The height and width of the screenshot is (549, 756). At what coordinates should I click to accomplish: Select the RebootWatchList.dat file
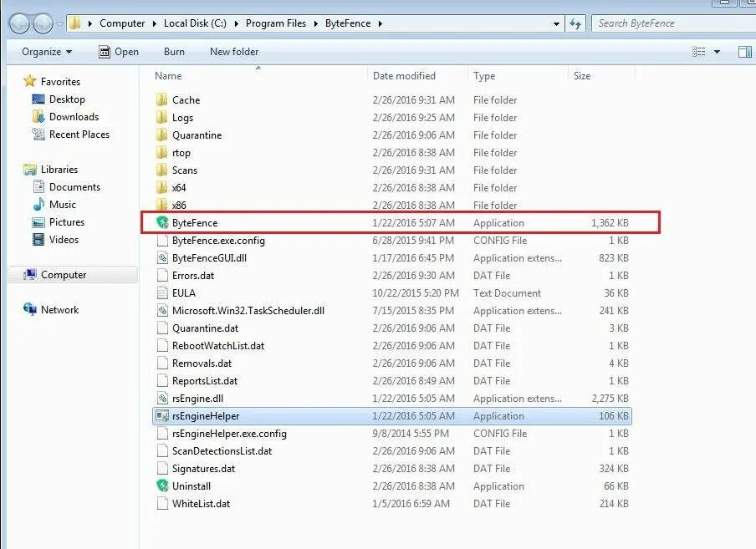pyautogui.click(x=392, y=346)
